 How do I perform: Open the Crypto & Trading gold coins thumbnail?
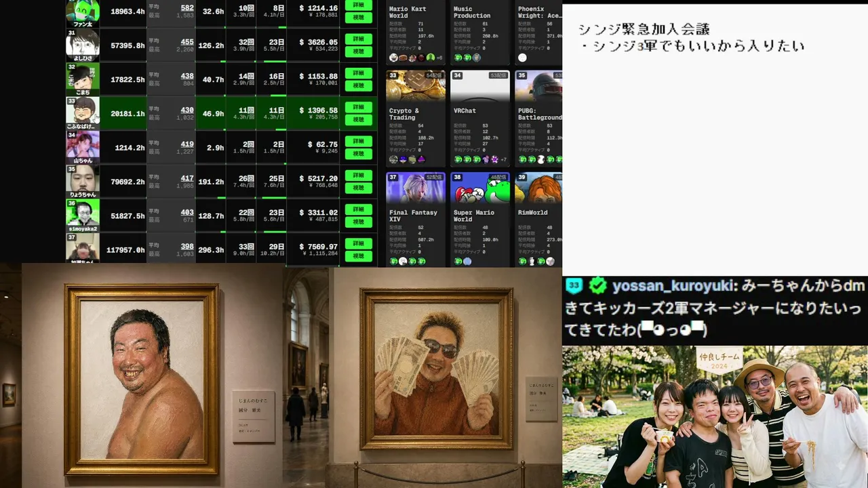[416, 86]
